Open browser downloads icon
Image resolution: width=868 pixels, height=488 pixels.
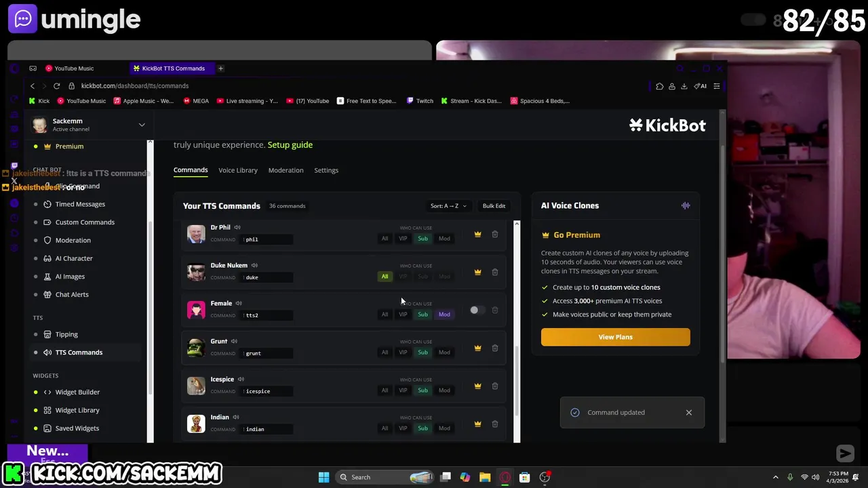[x=684, y=86]
